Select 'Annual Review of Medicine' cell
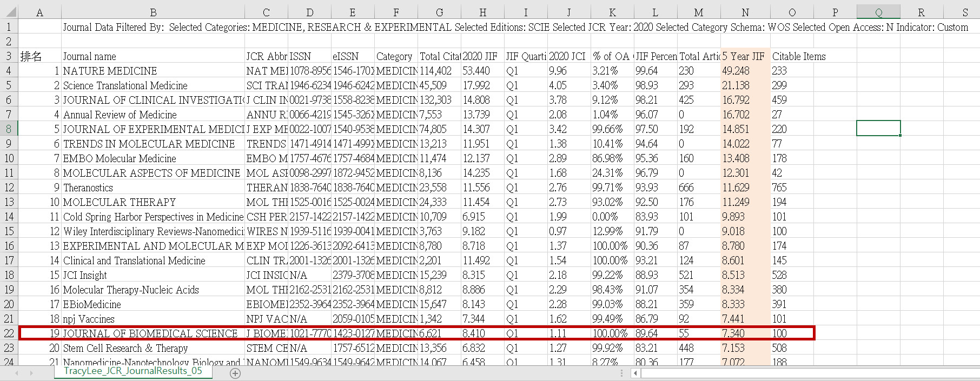Image resolution: width=980 pixels, height=381 pixels. click(x=153, y=115)
